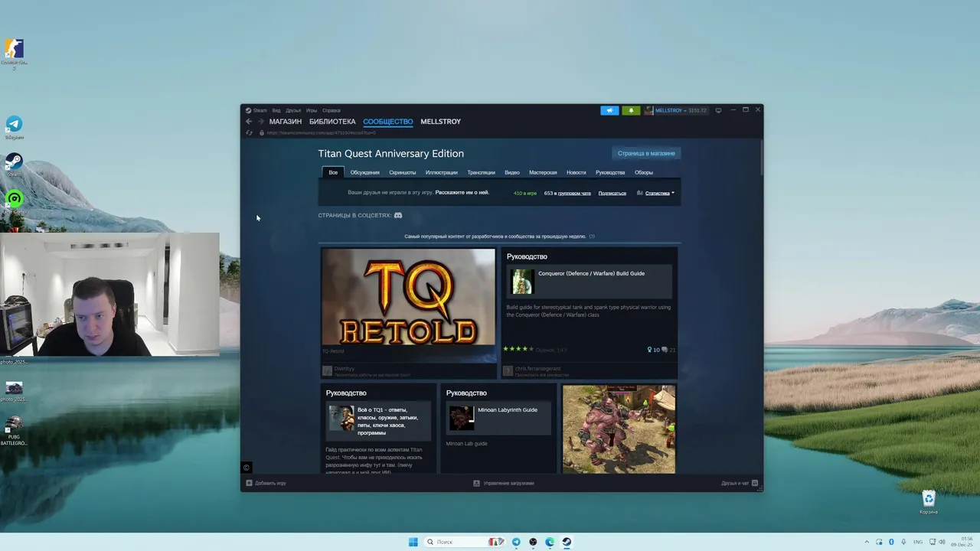Image resolution: width=980 pixels, height=551 pixels.
Task: Click the downloads manager icon
Action: (476, 484)
